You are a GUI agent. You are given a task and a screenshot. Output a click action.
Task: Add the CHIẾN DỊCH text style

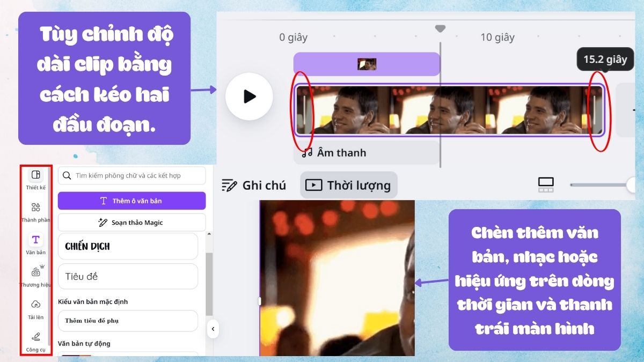coord(128,246)
